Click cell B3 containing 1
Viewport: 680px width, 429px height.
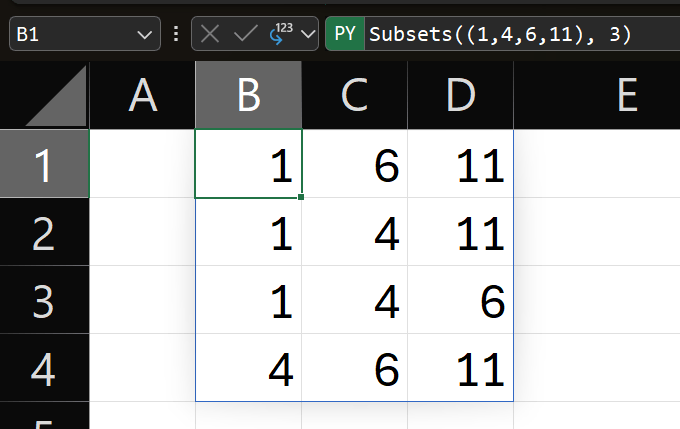(x=248, y=300)
